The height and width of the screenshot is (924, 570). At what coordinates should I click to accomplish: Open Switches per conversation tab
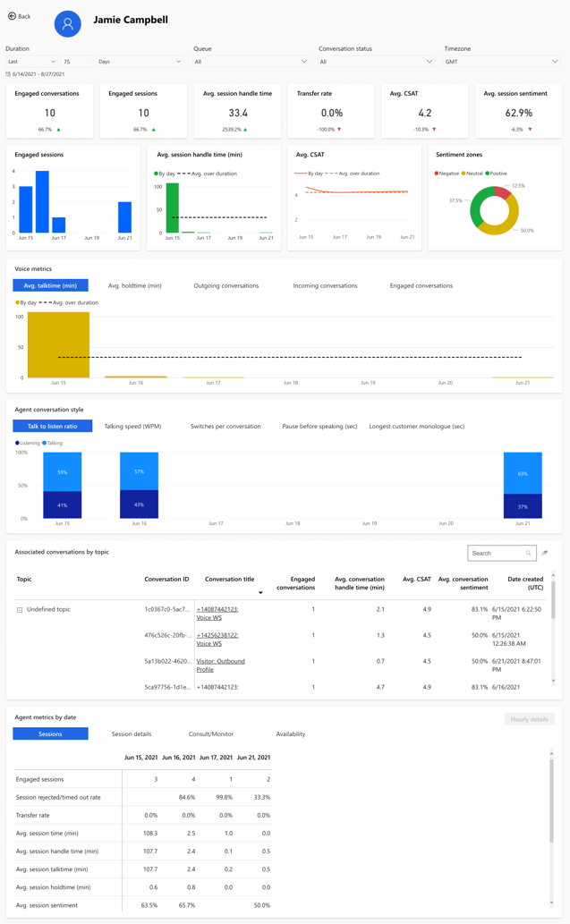225,426
